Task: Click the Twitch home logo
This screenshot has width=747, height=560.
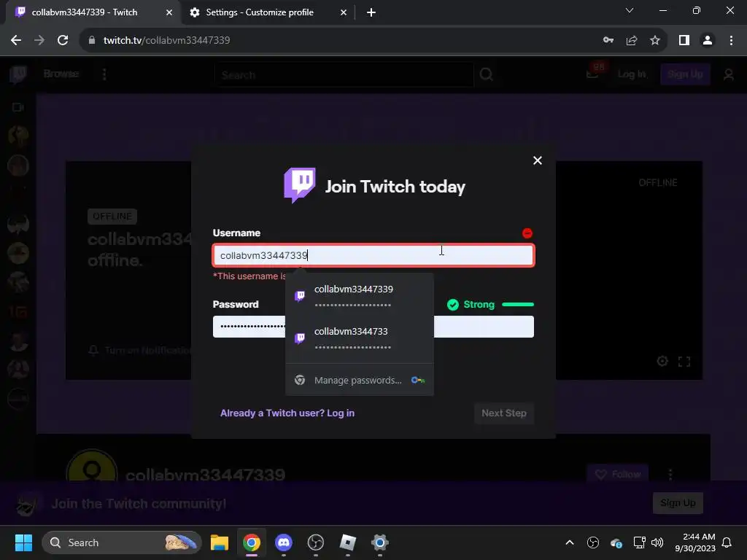Action: (18, 74)
